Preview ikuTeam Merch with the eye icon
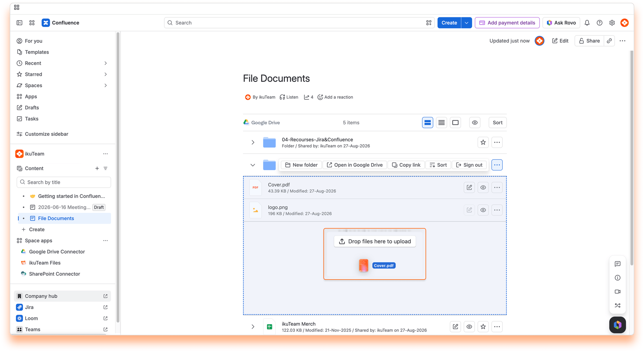Viewport: 644px width, 352px height. click(469, 327)
